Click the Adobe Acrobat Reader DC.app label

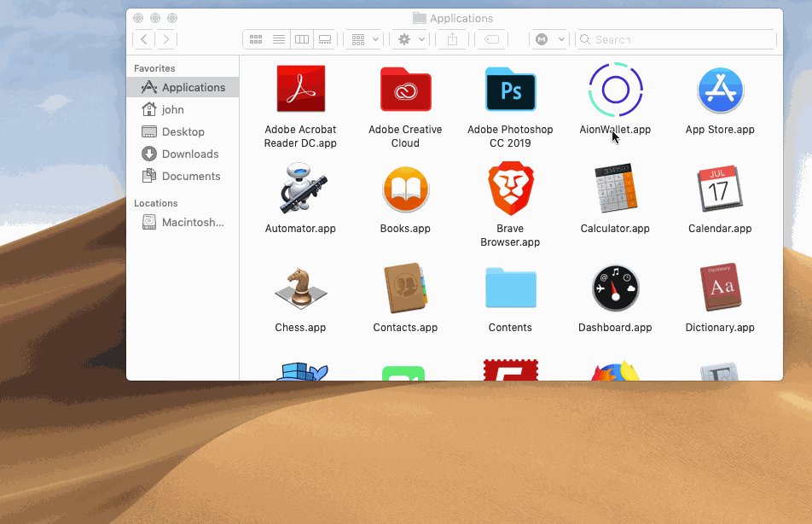[300, 137]
